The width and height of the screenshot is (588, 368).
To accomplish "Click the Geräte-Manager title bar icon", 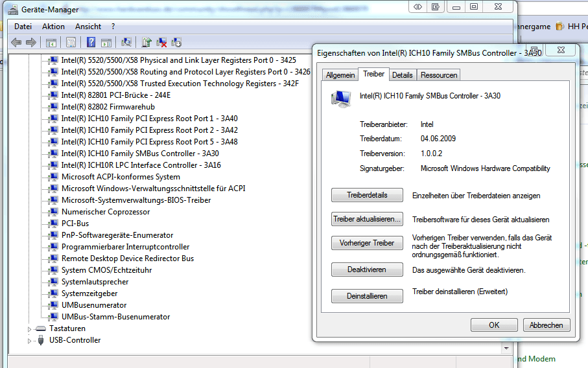I will (13, 10).
